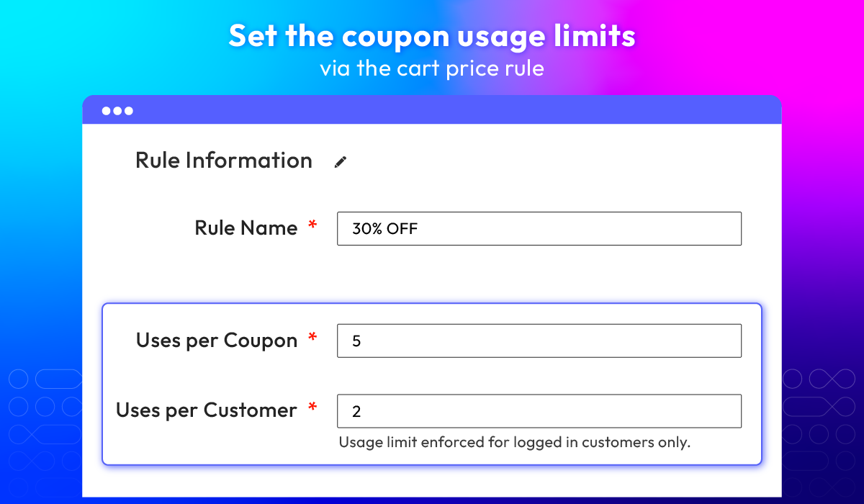Click the logged in customers usage note
Viewport: 864px width, 504px height.
514,442
